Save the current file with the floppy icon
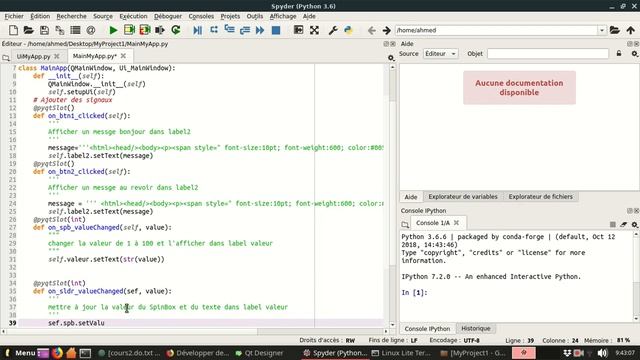The height and width of the screenshot is (360, 640). [44, 30]
